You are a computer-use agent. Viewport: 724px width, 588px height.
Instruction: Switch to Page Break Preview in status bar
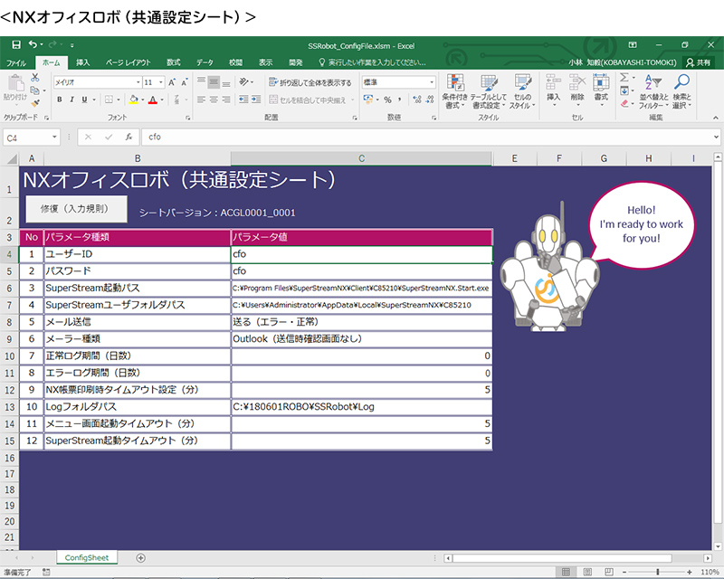pyautogui.click(x=609, y=573)
